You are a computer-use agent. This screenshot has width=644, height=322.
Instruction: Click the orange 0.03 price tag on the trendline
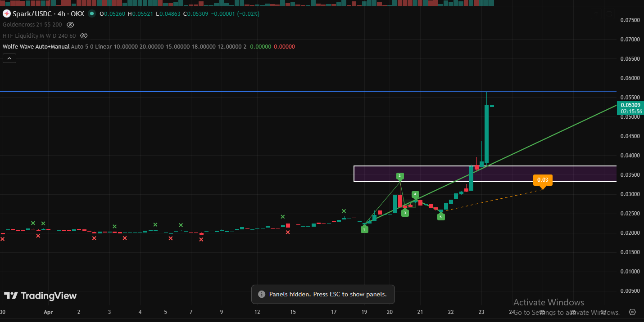pyautogui.click(x=542, y=179)
